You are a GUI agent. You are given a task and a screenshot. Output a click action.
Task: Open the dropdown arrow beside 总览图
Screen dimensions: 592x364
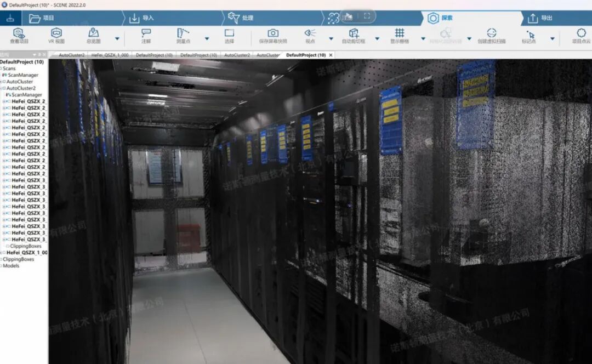pos(117,39)
